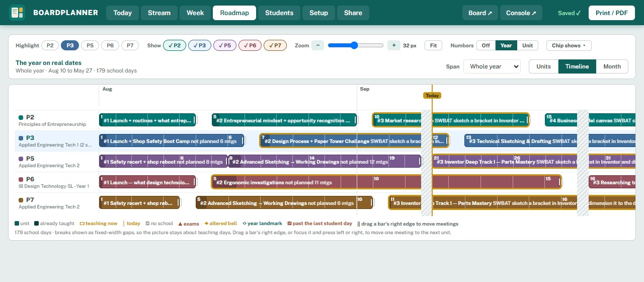This screenshot has width=644, height=282.
Task: Uncheck Show P7 chip
Action: 275,45
